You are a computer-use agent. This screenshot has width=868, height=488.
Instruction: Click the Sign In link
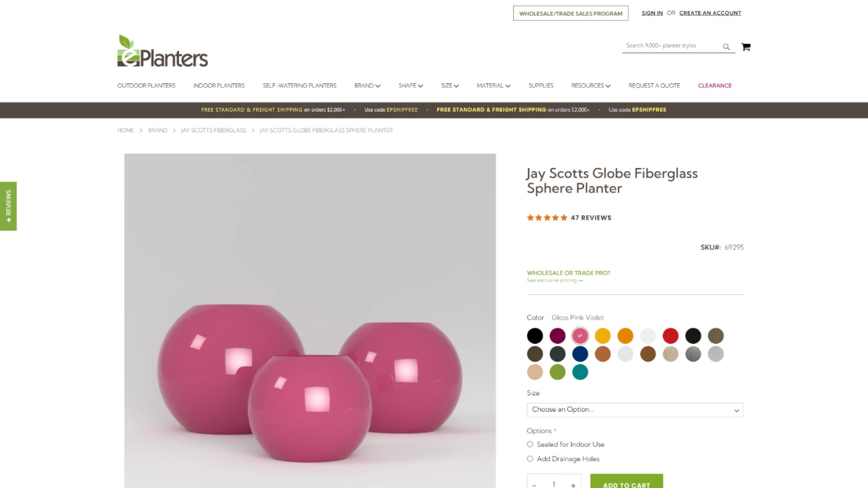pyautogui.click(x=652, y=13)
